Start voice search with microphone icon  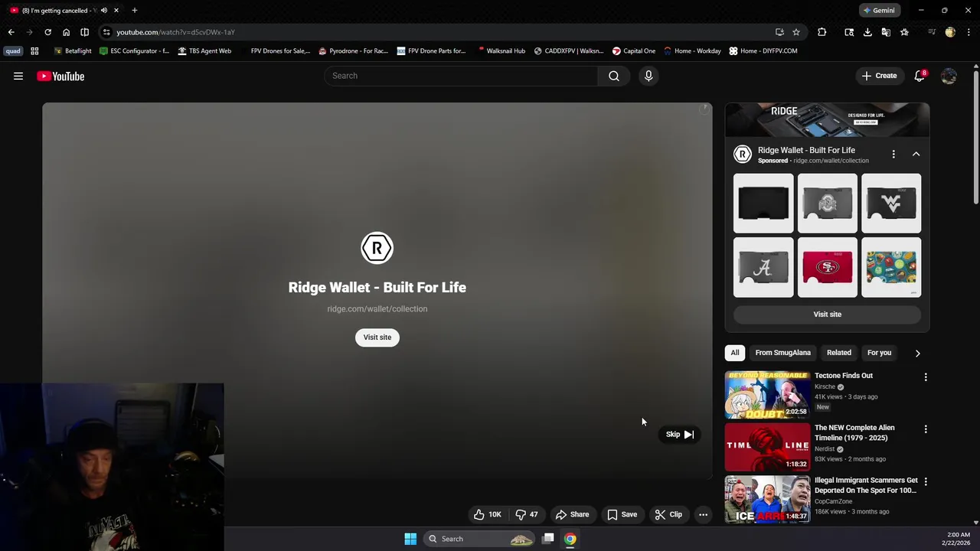[x=648, y=76]
